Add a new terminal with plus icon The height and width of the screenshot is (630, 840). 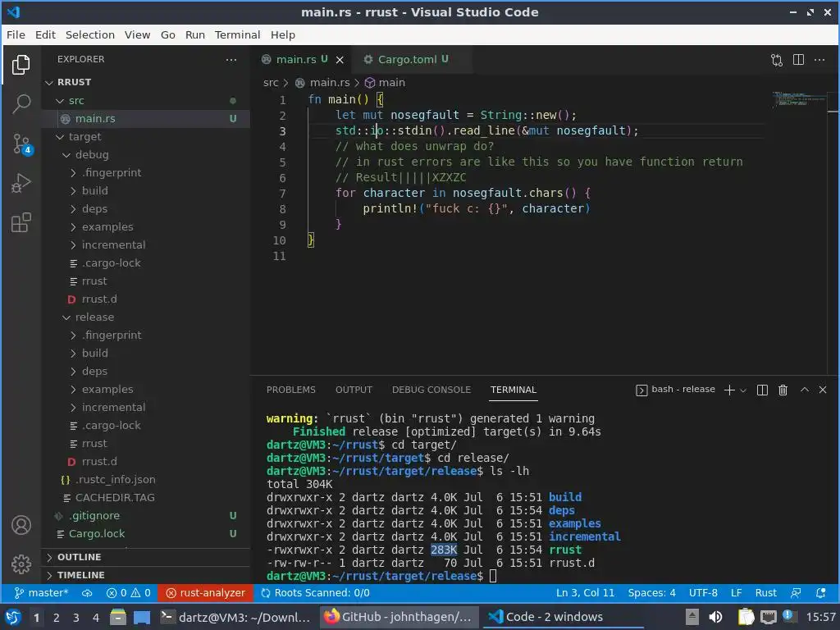point(729,390)
